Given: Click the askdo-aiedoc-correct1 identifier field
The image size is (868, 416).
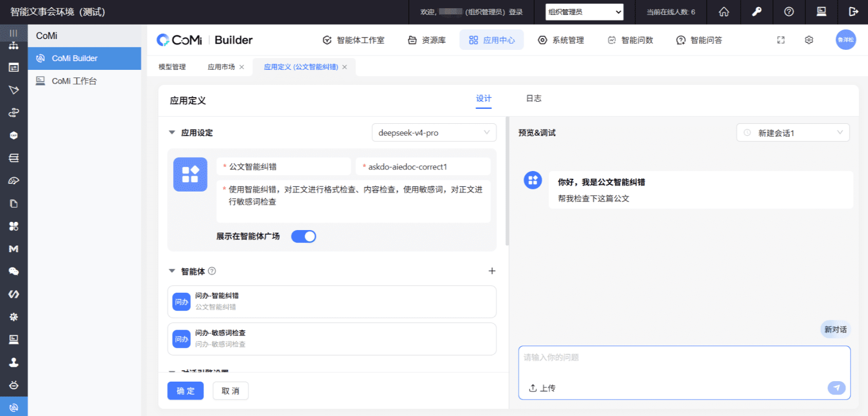Looking at the screenshot, I should (x=423, y=166).
